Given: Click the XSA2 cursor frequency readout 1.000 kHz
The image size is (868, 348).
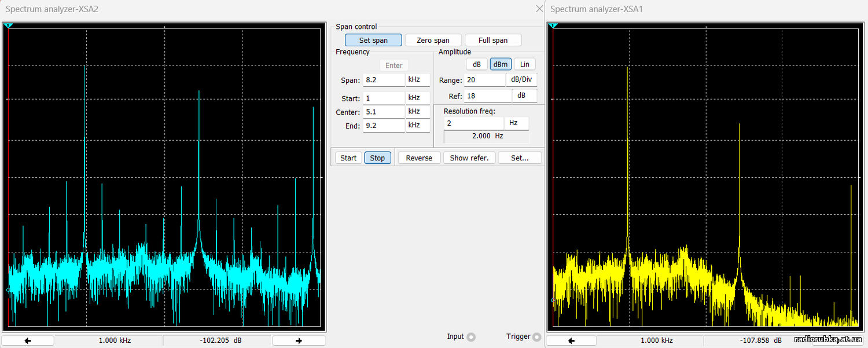Looking at the screenshot, I should (x=109, y=340).
